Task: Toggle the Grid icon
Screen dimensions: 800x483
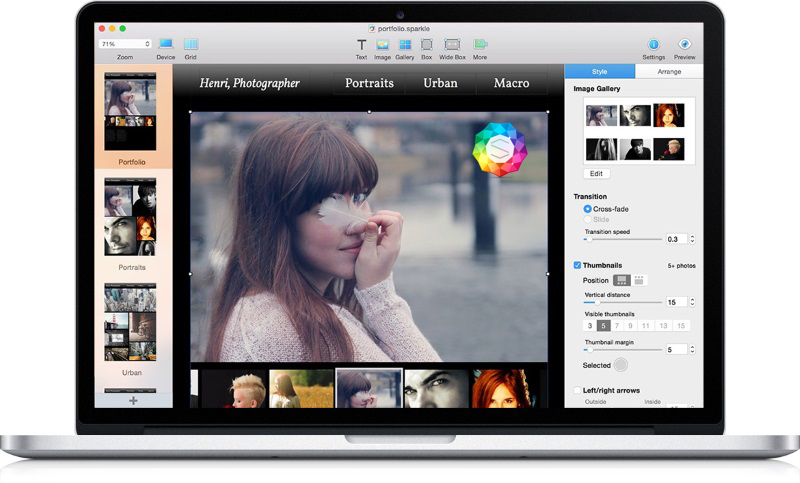Action: pos(190,44)
